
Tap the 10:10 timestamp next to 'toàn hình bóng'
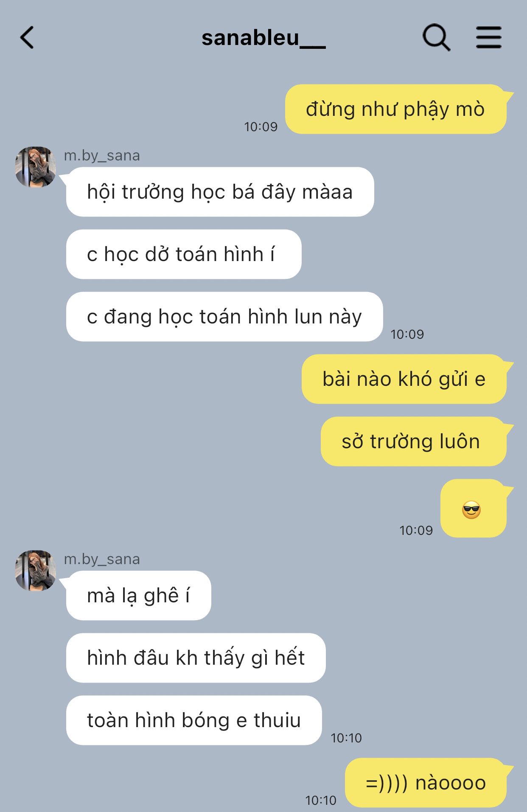[346, 738]
